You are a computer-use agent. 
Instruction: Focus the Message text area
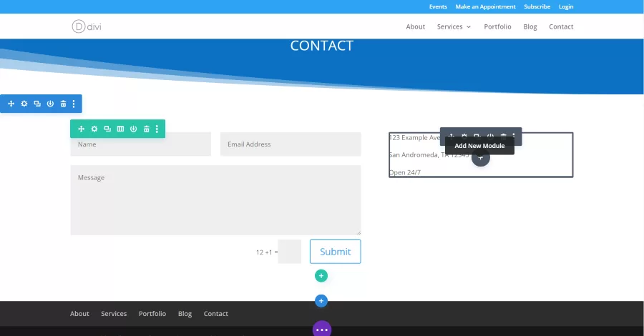pyautogui.click(x=215, y=200)
